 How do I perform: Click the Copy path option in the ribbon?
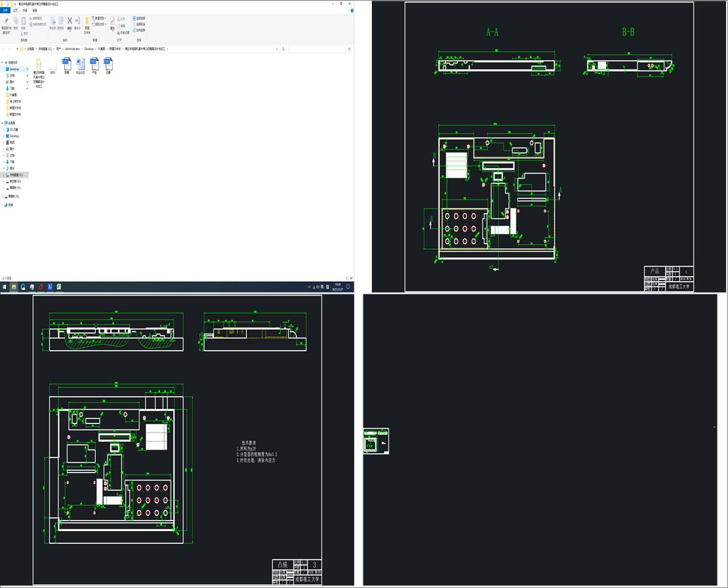(37, 18)
